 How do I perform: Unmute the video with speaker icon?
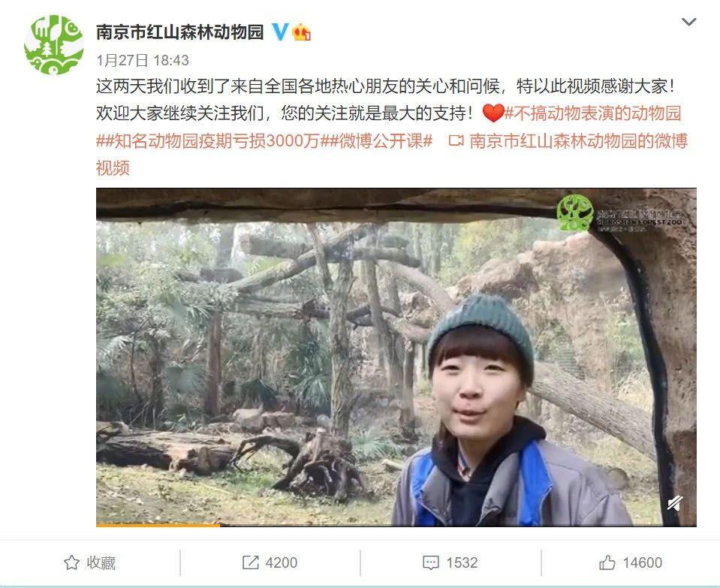(x=674, y=504)
